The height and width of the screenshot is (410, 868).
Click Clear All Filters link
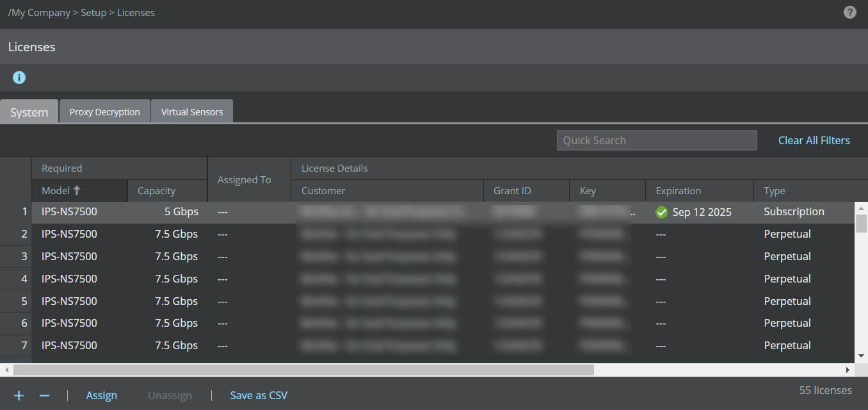814,140
